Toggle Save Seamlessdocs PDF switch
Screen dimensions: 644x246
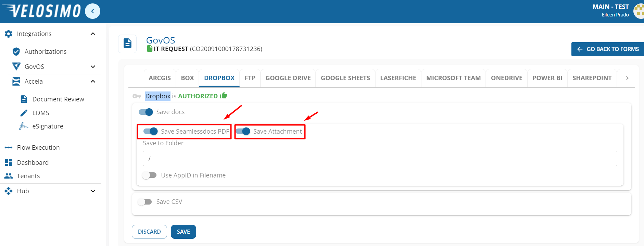151,131
